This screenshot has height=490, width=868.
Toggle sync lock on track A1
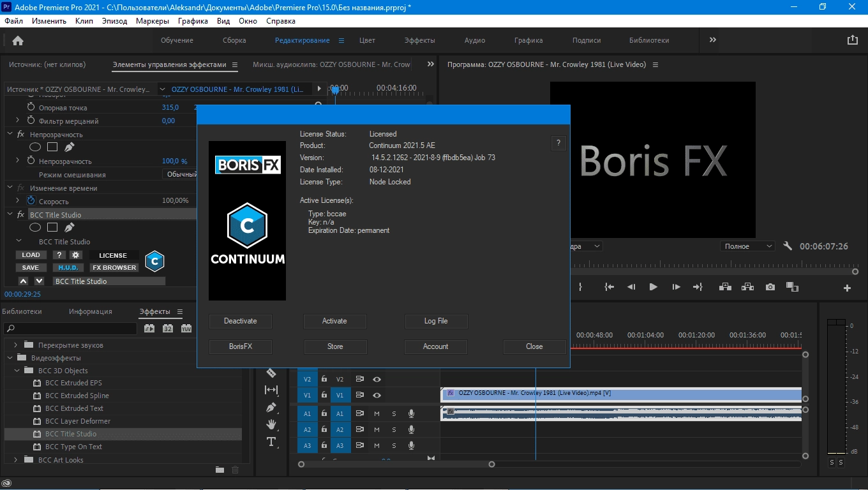(x=359, y=413)
